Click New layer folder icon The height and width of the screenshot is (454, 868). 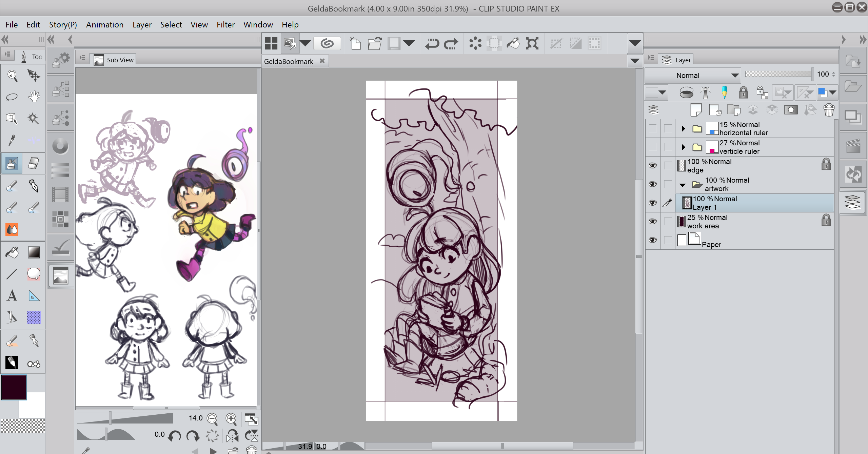point(734,110)
